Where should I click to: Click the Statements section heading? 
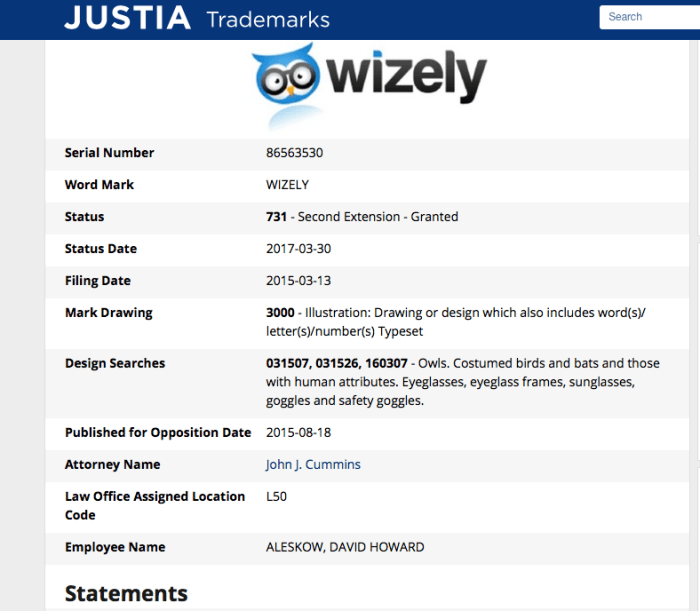(x=126, y=593)
